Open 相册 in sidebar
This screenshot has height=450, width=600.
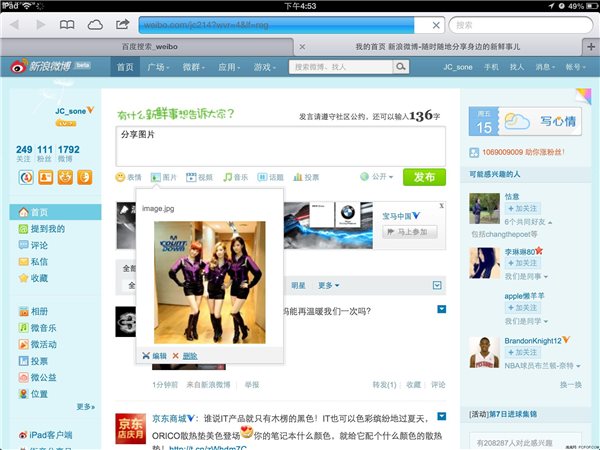point(33,311)
